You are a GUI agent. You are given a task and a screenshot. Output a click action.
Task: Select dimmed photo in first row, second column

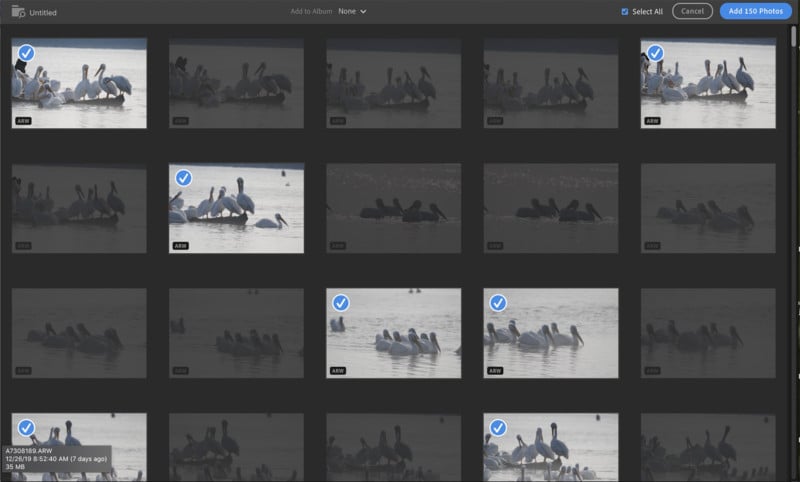coord(236,83)
